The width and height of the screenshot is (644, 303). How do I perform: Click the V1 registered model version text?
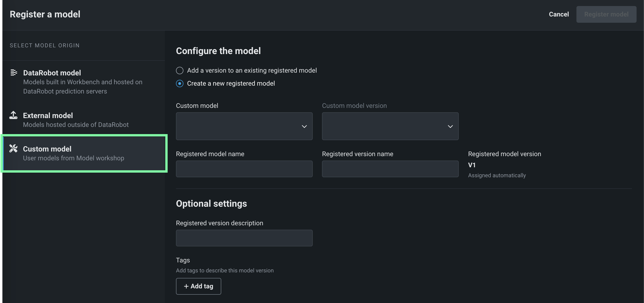tap(472, 165)
